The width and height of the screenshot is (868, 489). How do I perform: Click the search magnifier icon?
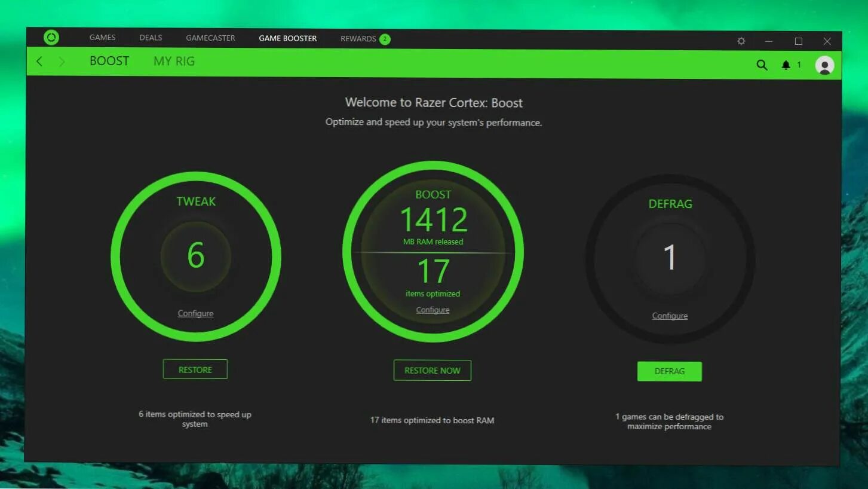coord(762,65)
